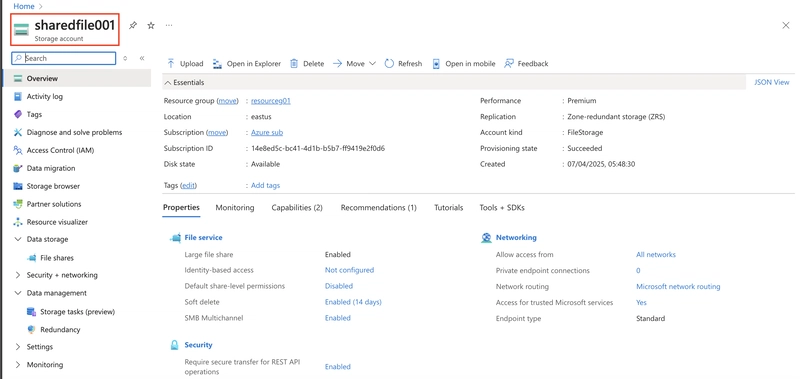This screenshot has width=800, height=379.
Task: Mark storage account as favorite star
Action: 151,26
